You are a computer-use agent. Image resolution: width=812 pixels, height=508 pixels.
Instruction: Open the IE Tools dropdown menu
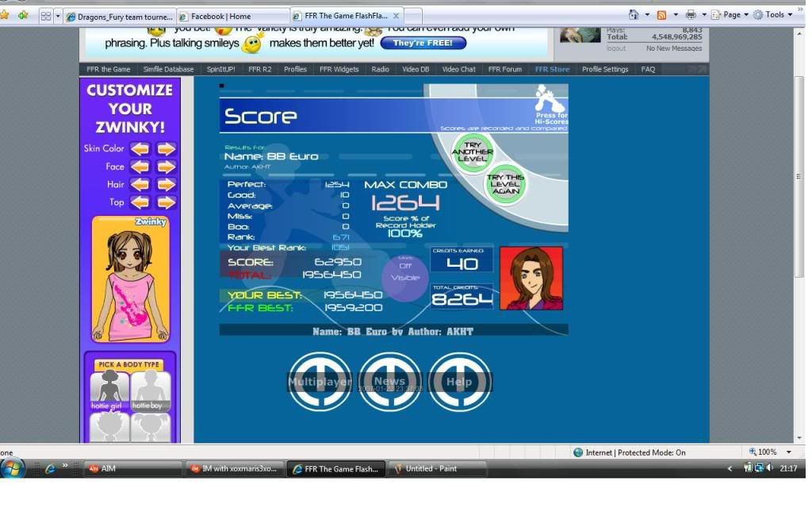pyautogui.click(x=773, y=15)
